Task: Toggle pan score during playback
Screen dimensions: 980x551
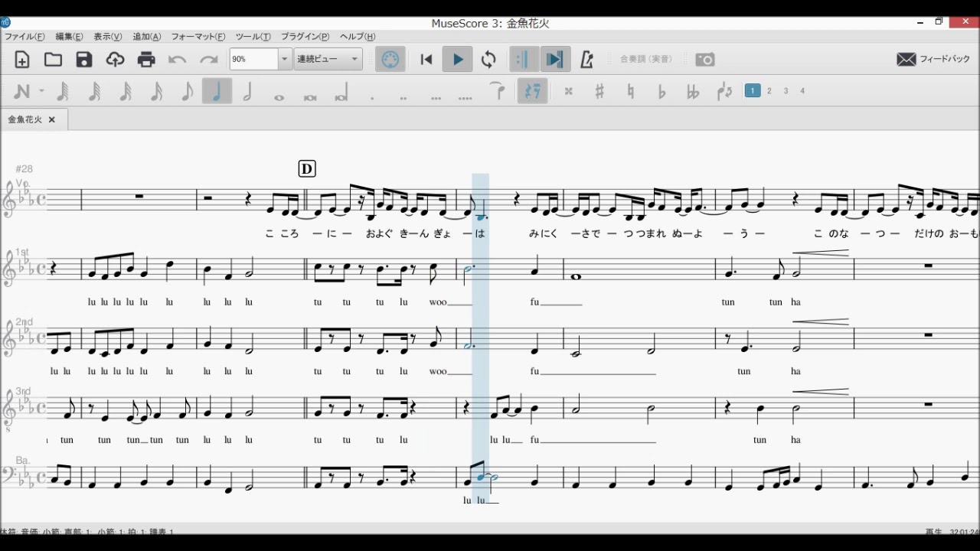Action: coord(555,60)
